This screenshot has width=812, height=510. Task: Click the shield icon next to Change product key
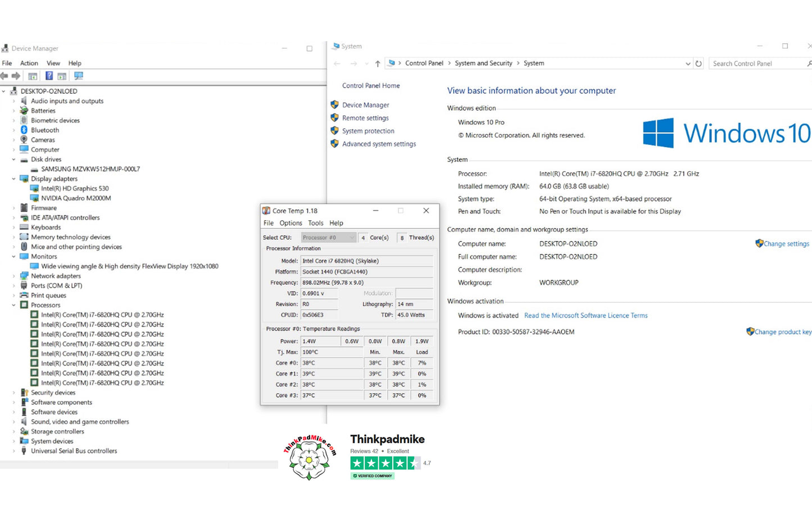click(x=750, y=332)
